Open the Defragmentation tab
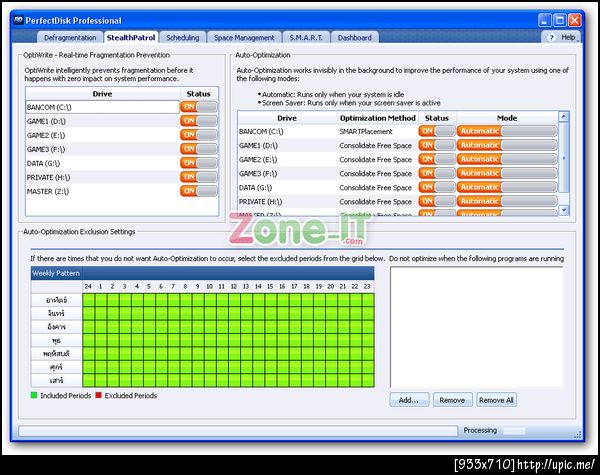 70,38
